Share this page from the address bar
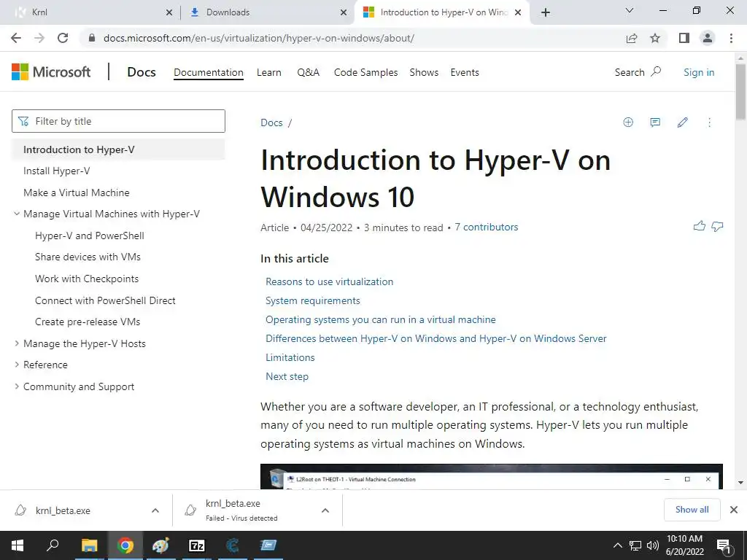Screen dimensions: 747x560 (x=632, y=38)
